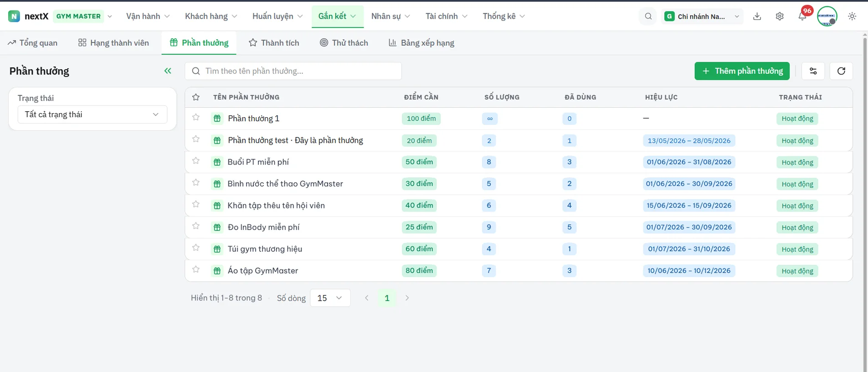Focus the reward name search field
The height and width of the screenshot is (372, 868).
click(293, 71)
